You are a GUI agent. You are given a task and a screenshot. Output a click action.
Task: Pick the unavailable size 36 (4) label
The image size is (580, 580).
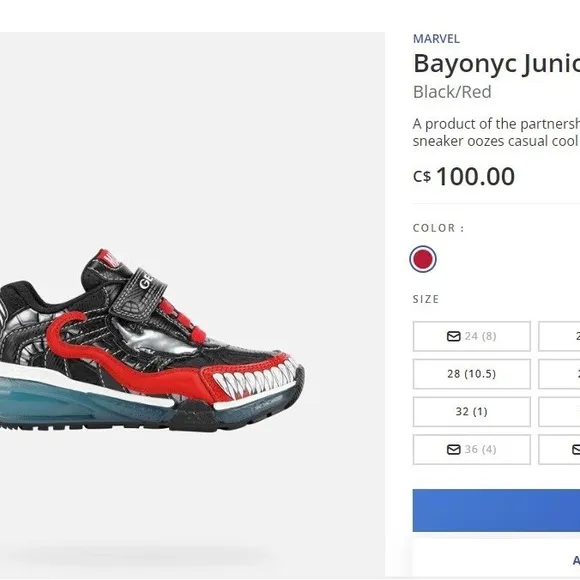(480, 449)
